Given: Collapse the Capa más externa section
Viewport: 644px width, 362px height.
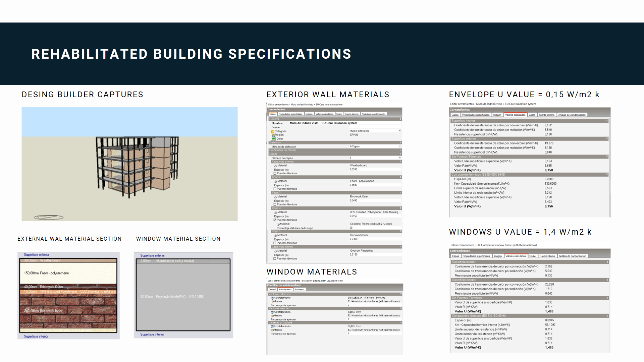Looking at the screenshot, I should 400,162.
